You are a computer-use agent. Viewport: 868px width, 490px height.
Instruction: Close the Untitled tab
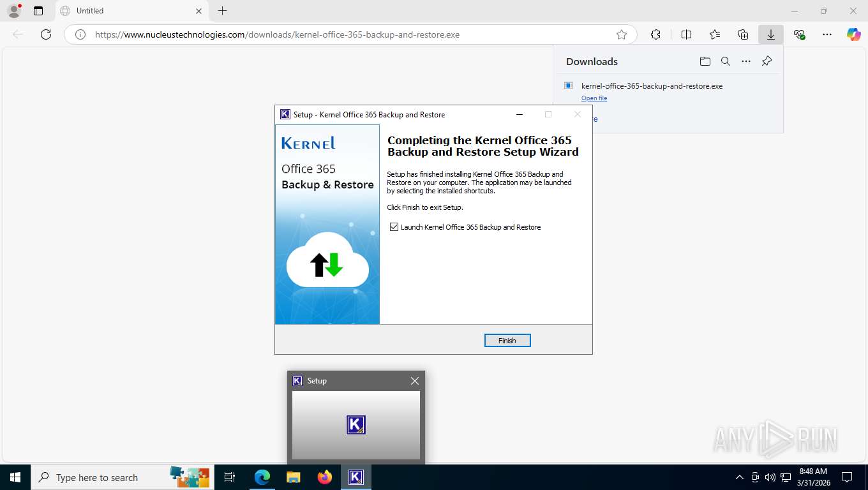[x=198, y=11]
